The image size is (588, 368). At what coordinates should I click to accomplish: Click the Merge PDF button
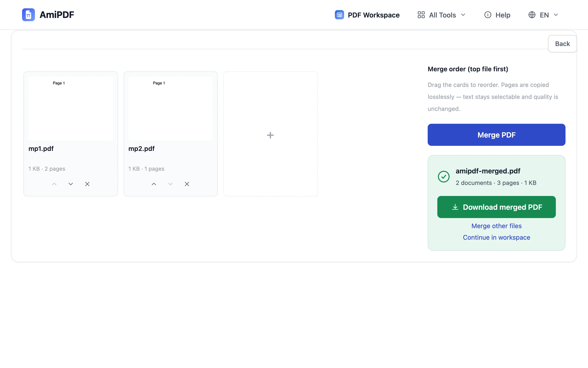[496, 135]
